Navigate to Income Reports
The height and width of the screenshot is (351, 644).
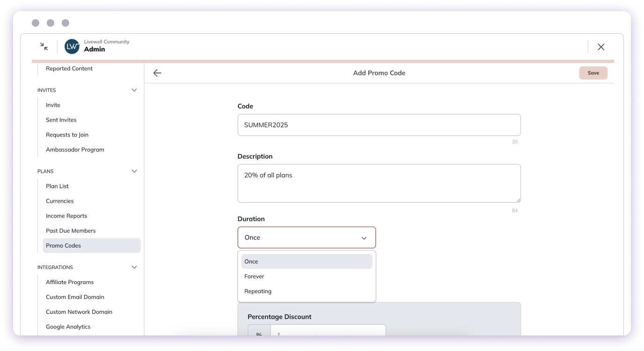(x=66, y=216)
